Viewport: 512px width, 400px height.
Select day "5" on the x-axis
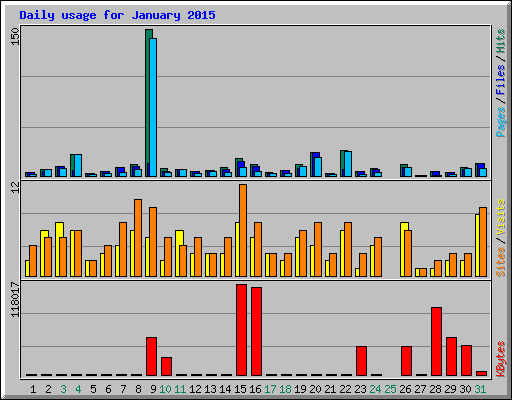coord(93,389)
